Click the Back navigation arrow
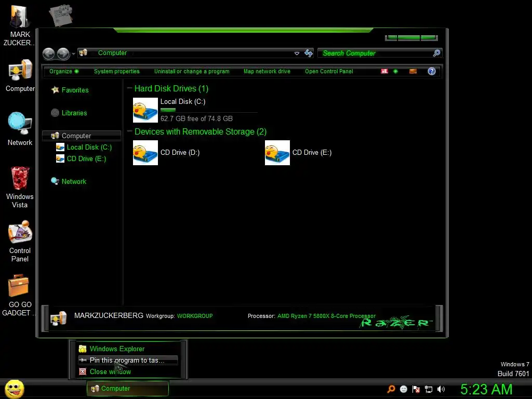The width and height of the screenshot is (532, 399). click(x=48, y=54)
